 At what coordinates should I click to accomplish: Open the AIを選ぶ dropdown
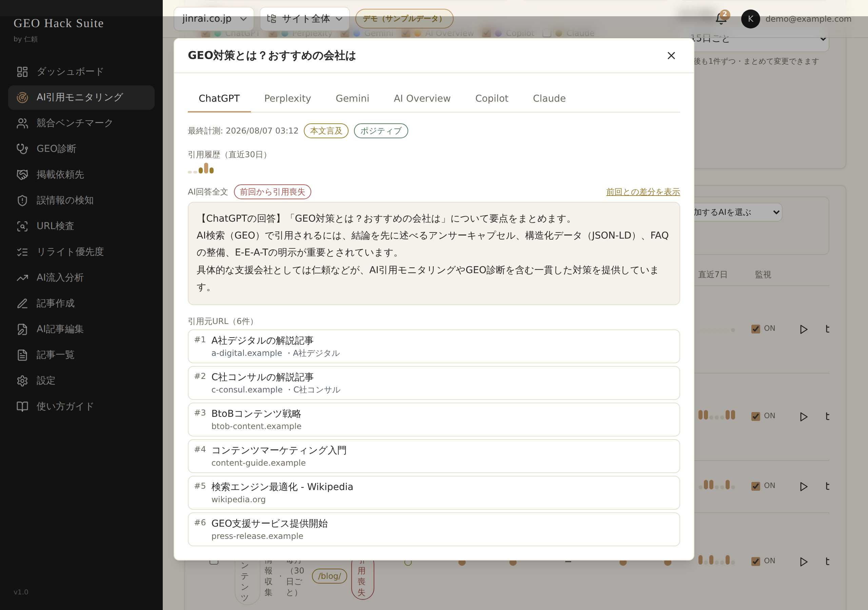coord(737,212)
